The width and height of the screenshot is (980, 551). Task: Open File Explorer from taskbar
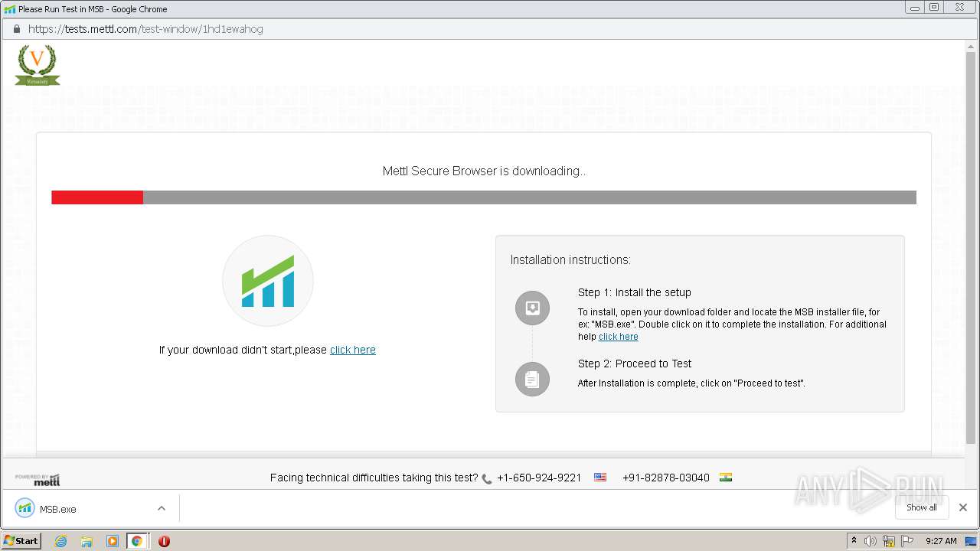coord(87,541)
